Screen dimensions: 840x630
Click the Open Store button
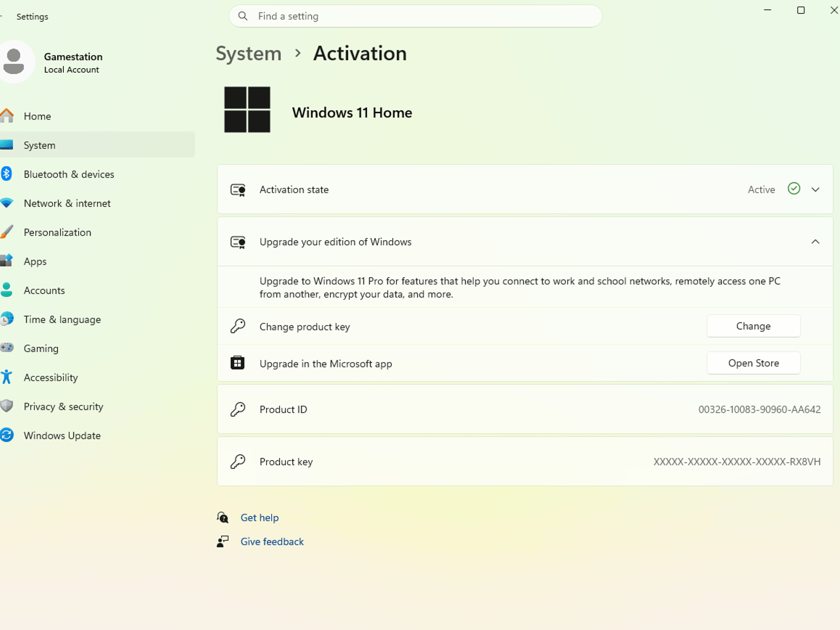tap(753, 363)
